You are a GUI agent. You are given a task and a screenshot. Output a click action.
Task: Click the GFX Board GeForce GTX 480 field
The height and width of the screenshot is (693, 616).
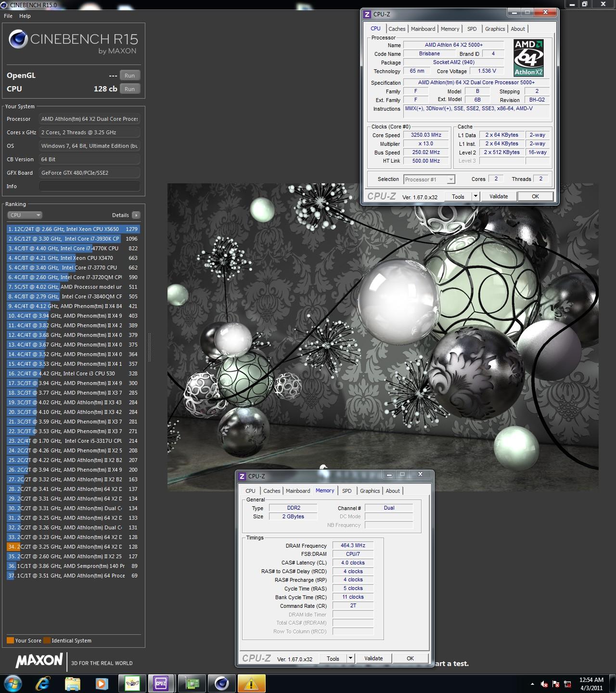point(90,173)
